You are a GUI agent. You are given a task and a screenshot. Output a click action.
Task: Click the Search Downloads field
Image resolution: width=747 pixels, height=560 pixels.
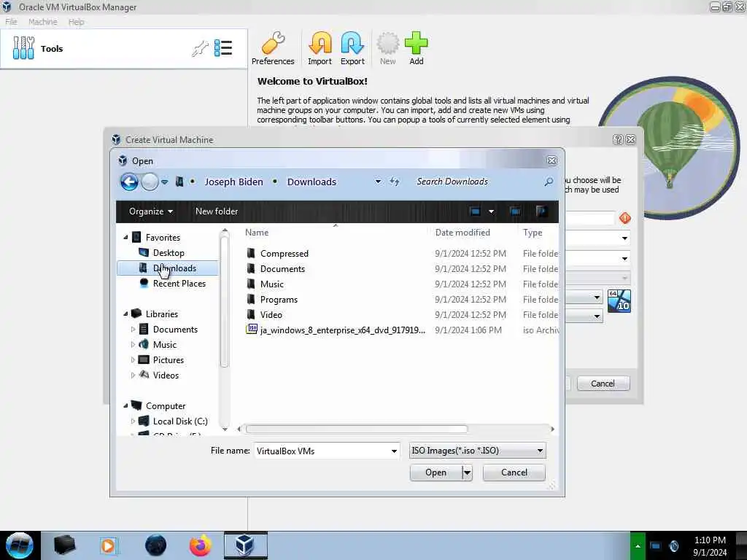click(x=479, y=182)
